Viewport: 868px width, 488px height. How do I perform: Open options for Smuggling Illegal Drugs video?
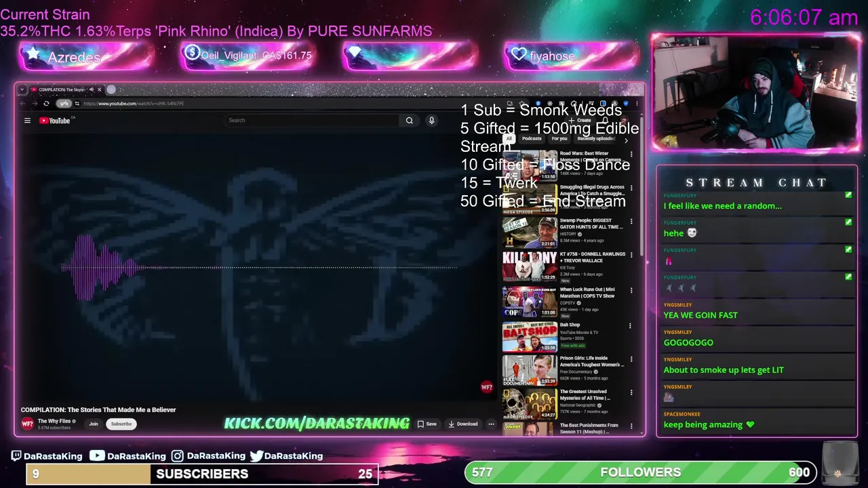(x=631, y=188)
